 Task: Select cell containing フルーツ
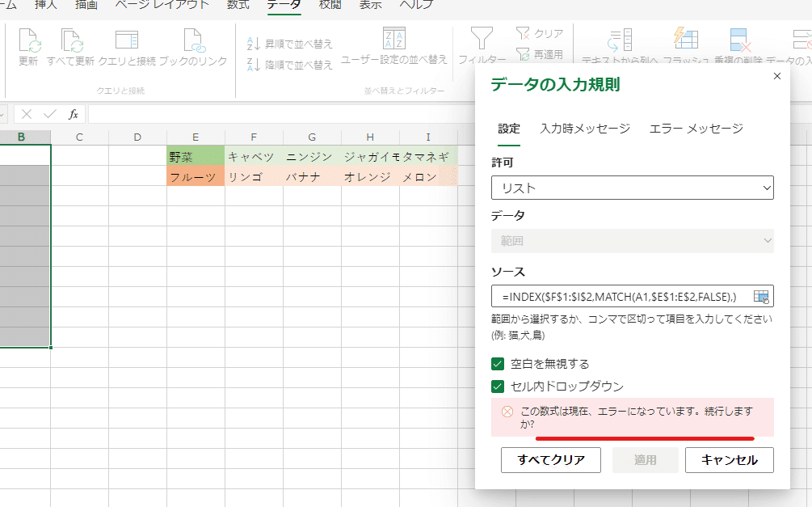coord(196,176)
